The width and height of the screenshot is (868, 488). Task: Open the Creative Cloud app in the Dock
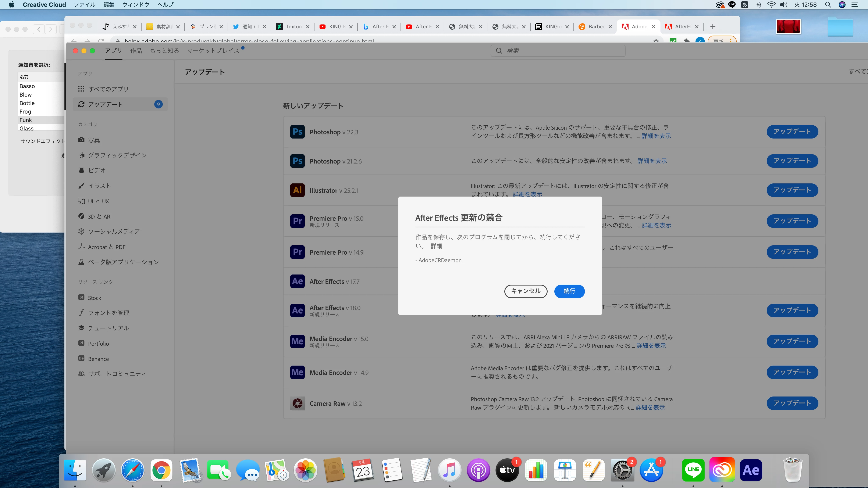722,470
